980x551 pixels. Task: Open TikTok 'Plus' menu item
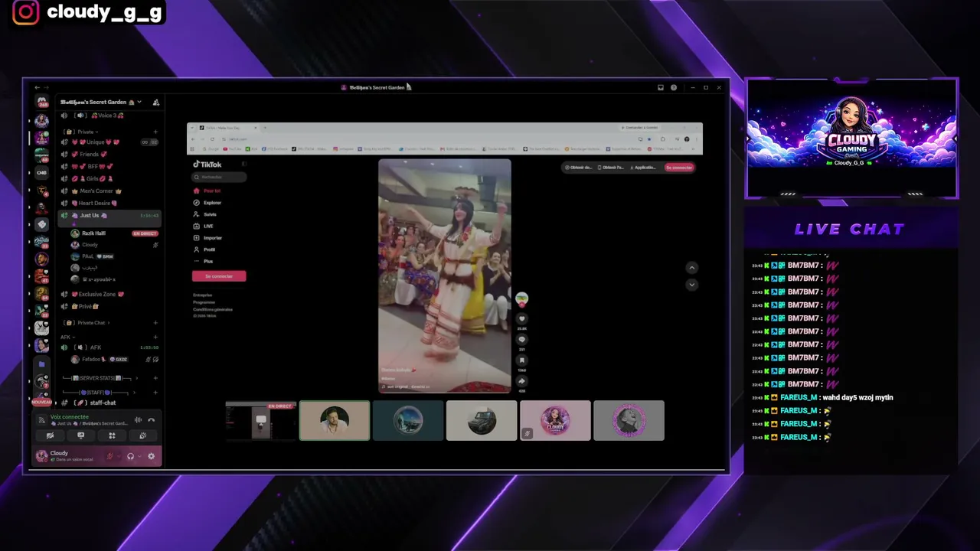[204, 262]
